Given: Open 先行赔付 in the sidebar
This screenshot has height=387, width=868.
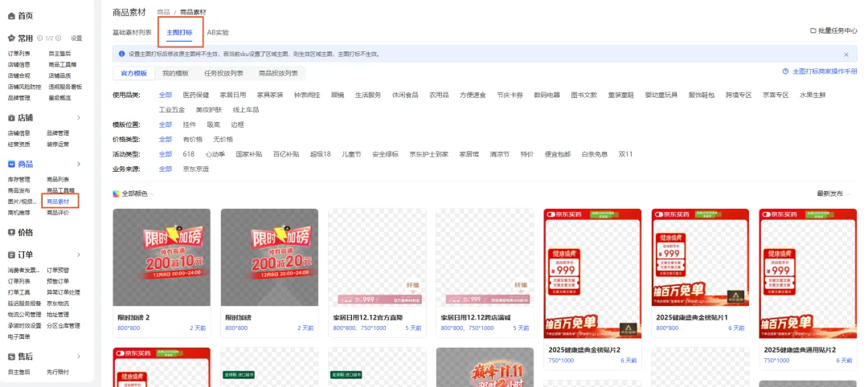Looking at the screenshot, I should point(58,372).
